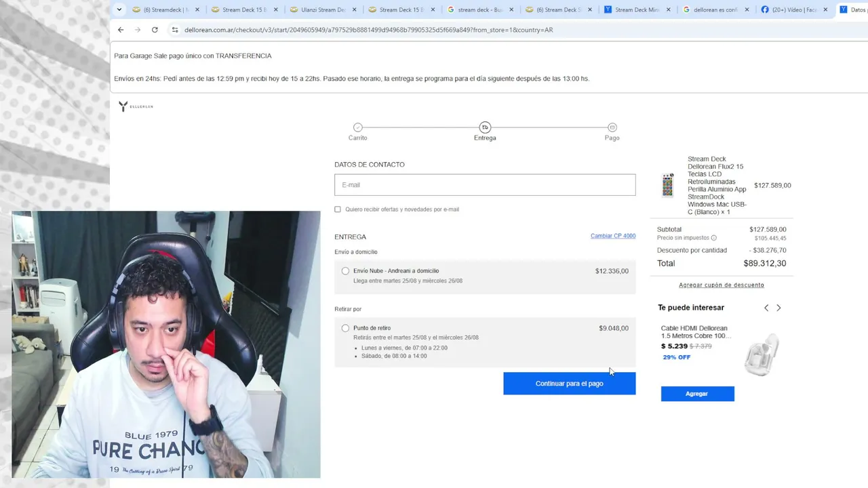The width and height of the screenshot is (868, 488).
Task: Click the $ 5.239 cable price
Action: point(674,346)
